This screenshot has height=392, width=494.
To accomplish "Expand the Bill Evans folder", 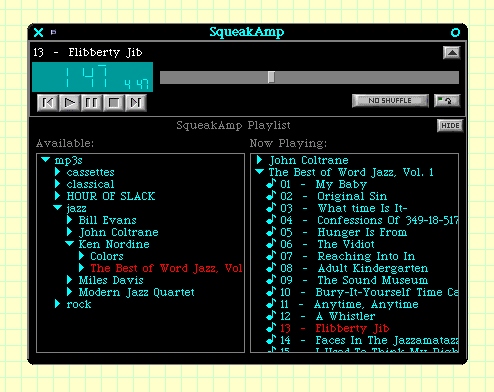I will click(69, 220).
